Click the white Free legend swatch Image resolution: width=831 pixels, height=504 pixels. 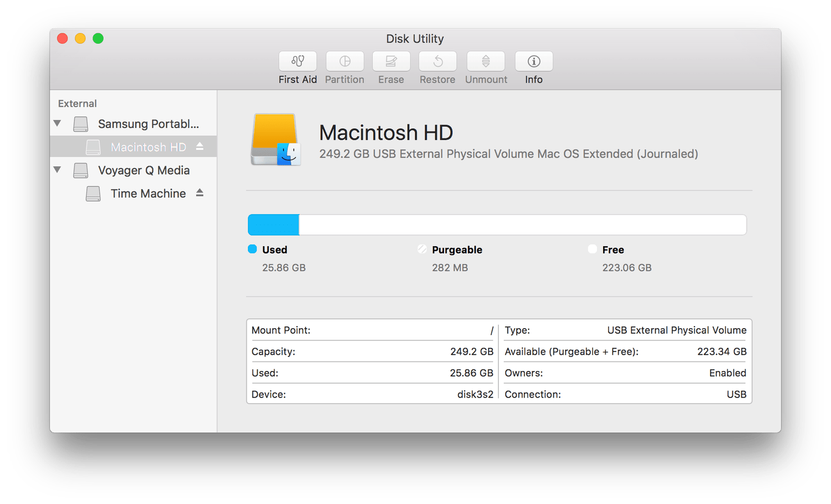[x=592, y=250]
